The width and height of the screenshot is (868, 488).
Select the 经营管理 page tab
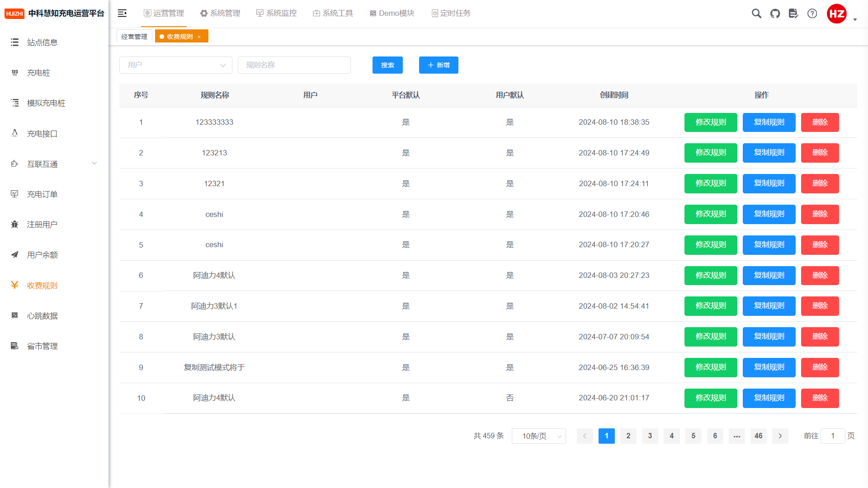pos(134,37)
